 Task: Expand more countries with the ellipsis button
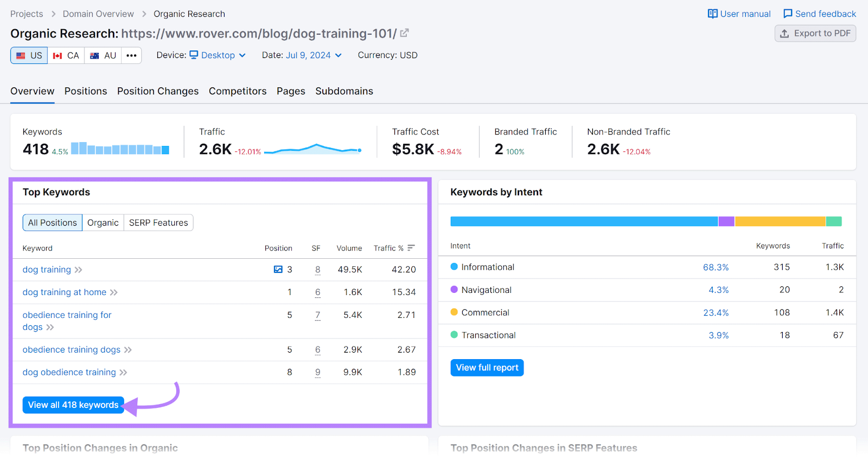coord(131,55)
